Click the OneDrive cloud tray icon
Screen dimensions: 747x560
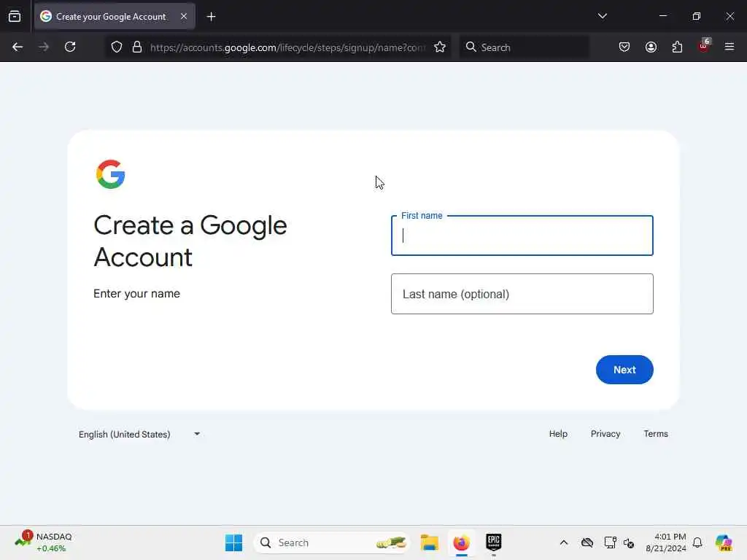point(587,542)
